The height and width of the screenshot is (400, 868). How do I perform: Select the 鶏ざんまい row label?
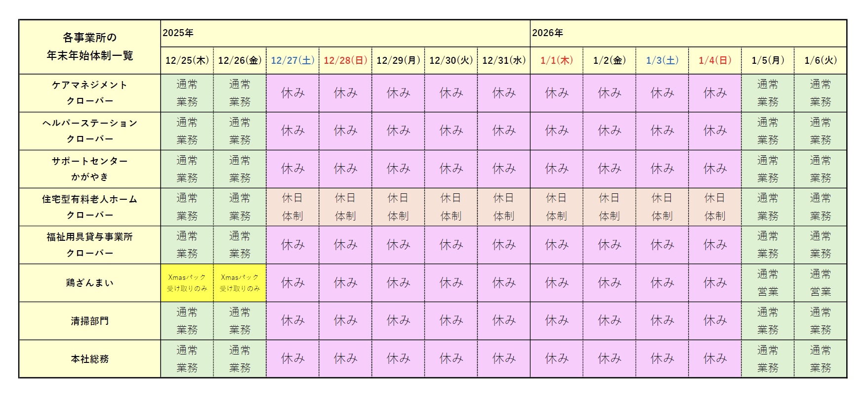(90, 283)
